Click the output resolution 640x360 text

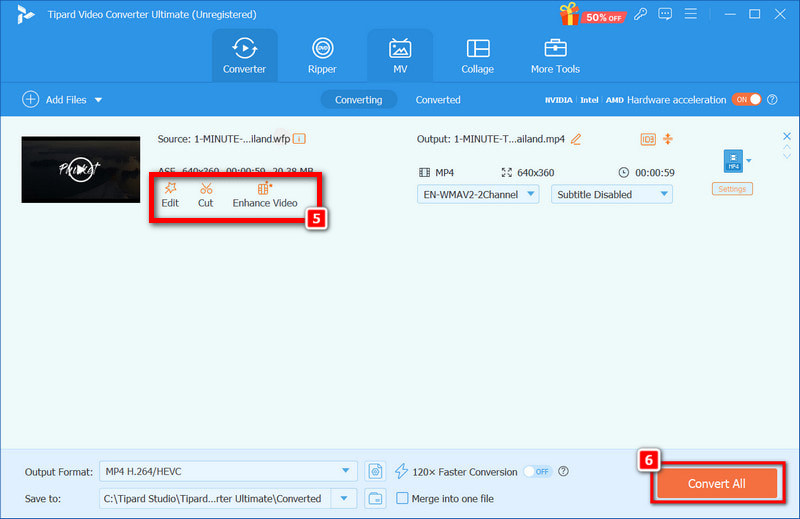[x=535, y=173]
